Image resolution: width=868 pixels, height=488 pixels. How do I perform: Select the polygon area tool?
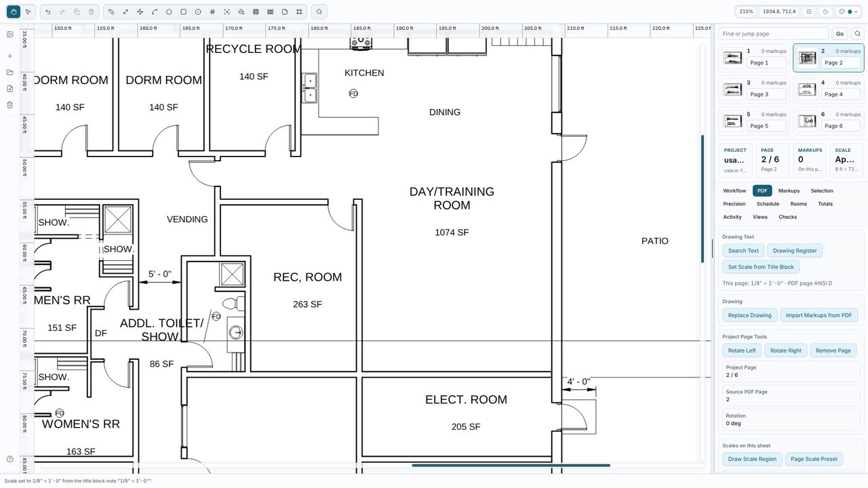coord(169,12)
